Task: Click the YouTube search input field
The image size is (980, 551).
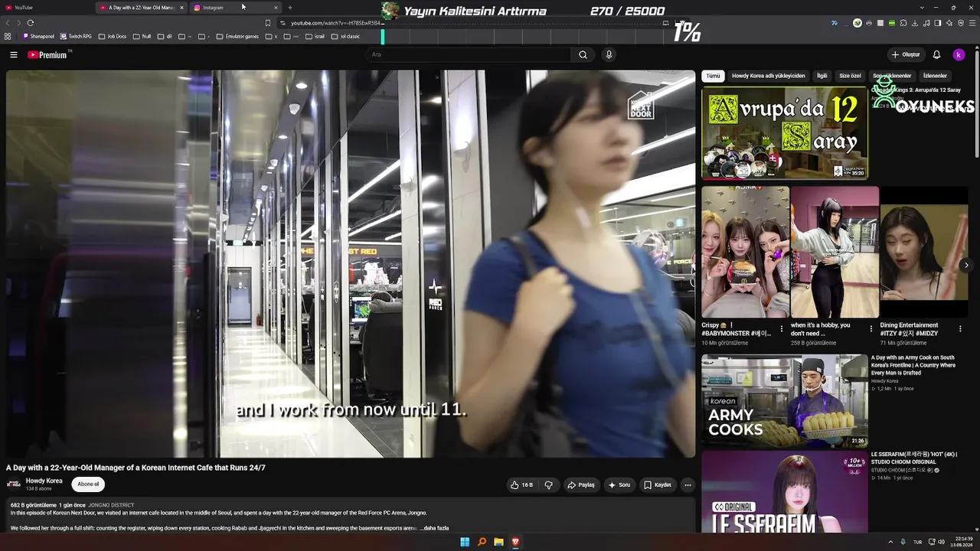Action: tap(469, 55)
